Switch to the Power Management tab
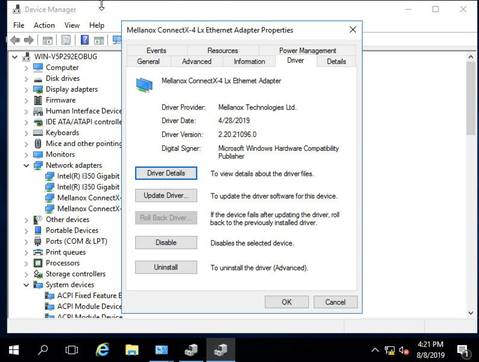The height and width of the screenshot is (362, 479). pos(307,51)
